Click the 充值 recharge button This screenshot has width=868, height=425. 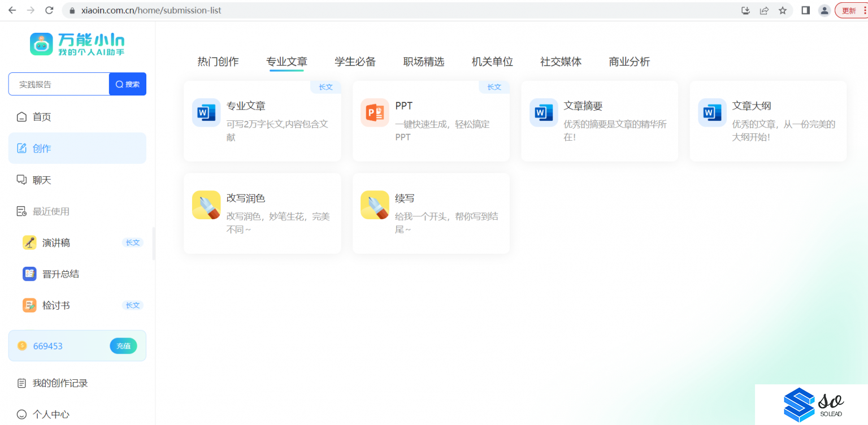(123, 346)
